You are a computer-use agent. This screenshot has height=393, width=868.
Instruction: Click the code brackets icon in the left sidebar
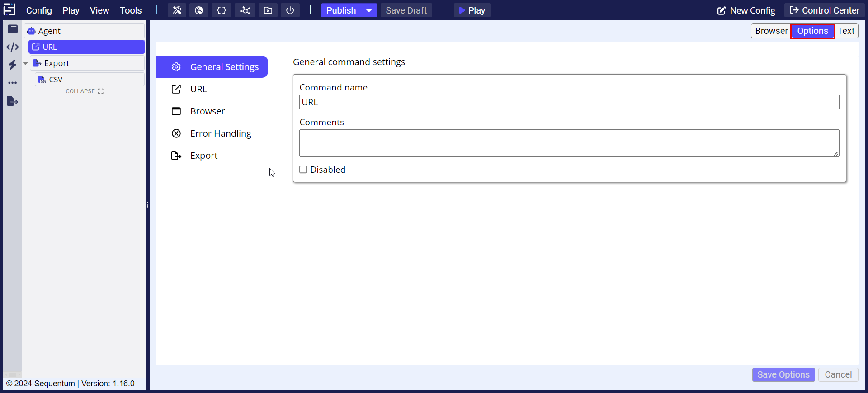coord(13,47)
